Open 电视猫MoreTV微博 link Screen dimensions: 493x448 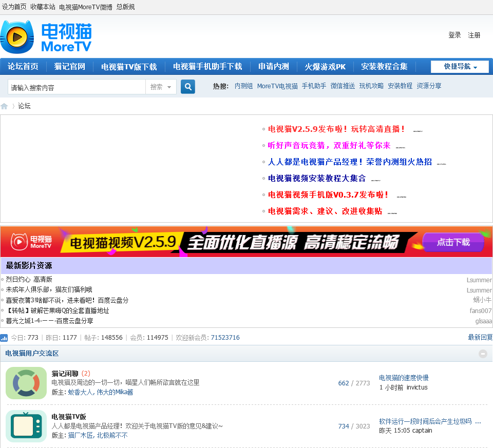(86, 7)
